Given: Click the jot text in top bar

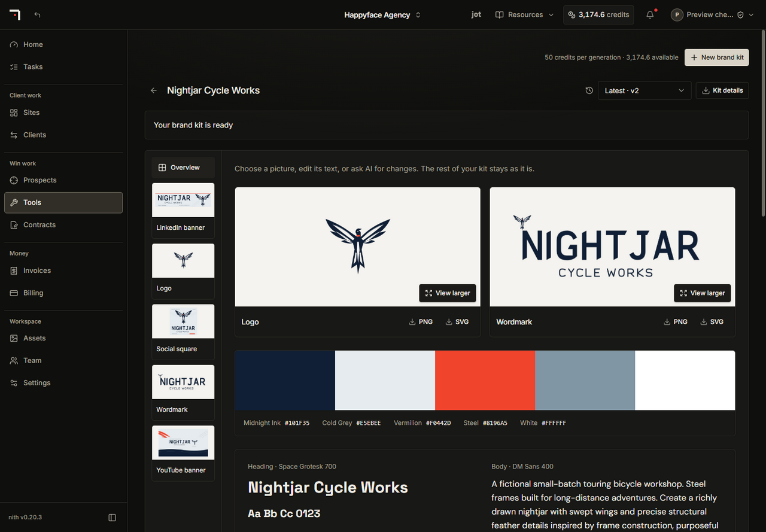Looking at the screenshot, I should [x=476, y=14].
